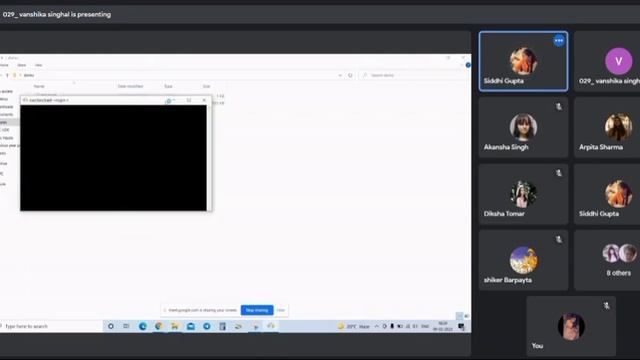Open Google Chrome from the taskbar
640x360 pixels.
pos(158,326)
